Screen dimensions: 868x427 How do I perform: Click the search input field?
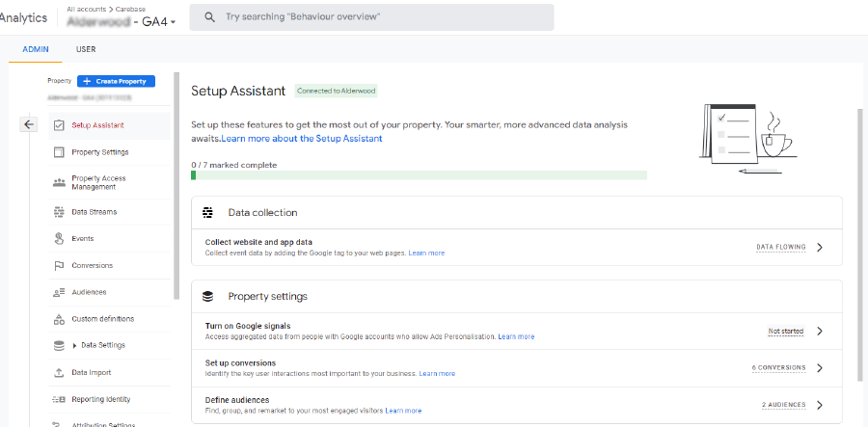tap(371, 17)
